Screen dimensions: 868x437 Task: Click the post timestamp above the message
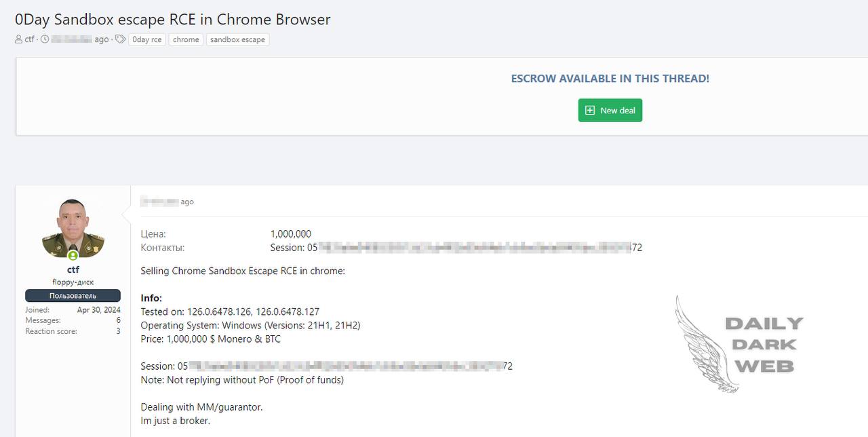point(167,202)
